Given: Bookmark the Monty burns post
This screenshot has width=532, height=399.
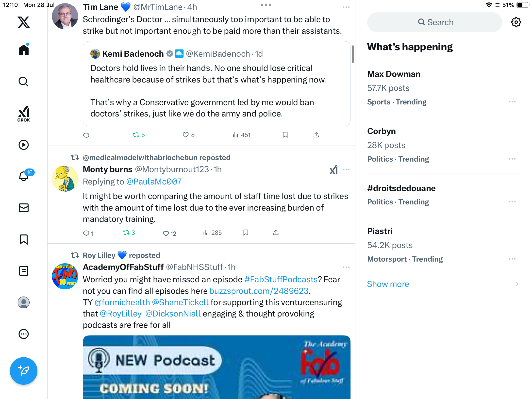Looking at the screenshot, I should tap(246, 233).
